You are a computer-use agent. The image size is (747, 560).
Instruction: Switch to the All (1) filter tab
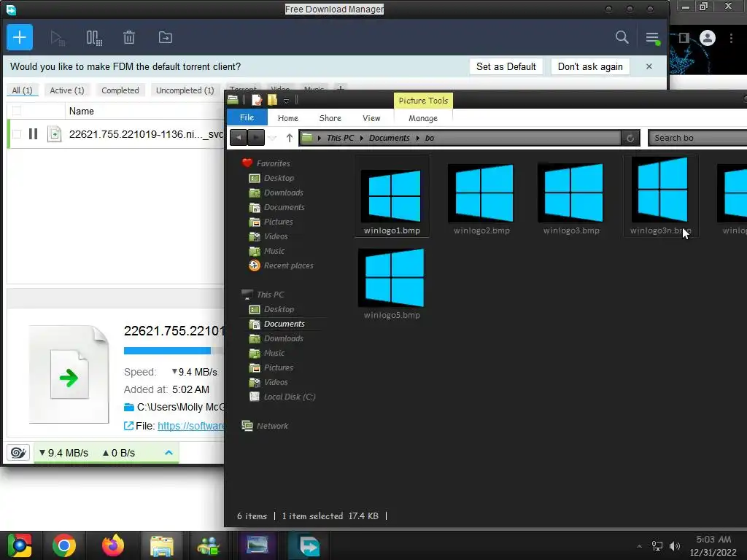click(22, 90)
